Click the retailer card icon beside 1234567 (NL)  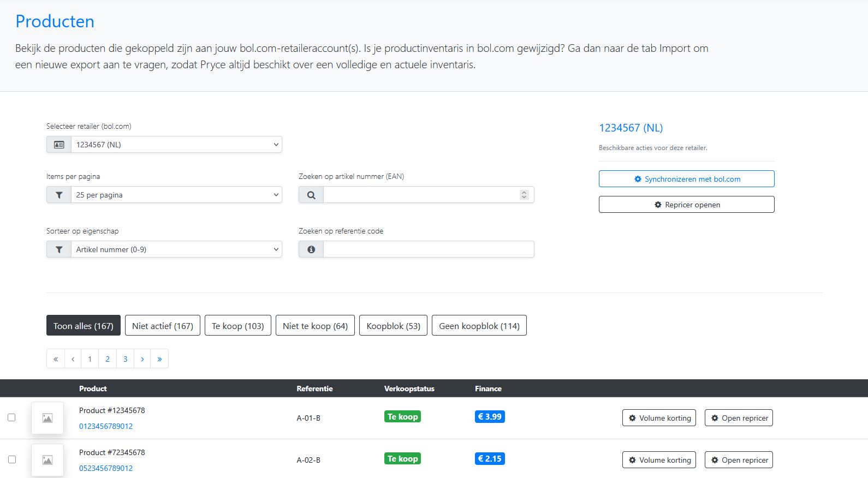pos(59,145)
